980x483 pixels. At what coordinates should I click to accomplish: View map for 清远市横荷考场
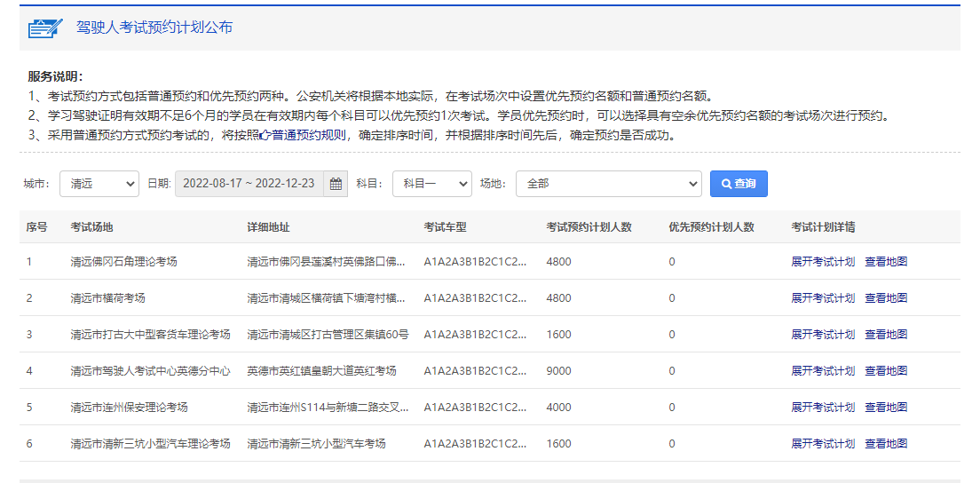click(886, 298)
